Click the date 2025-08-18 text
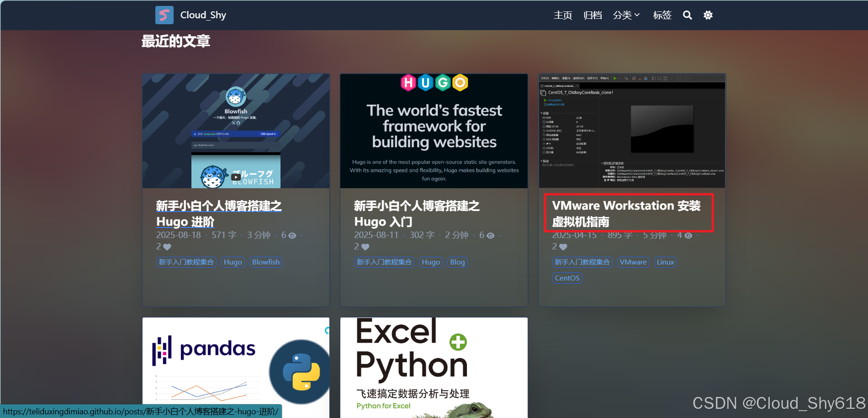The height and width of the screenshot is (418, 868). pyautogui.click(x=179, y=235)
